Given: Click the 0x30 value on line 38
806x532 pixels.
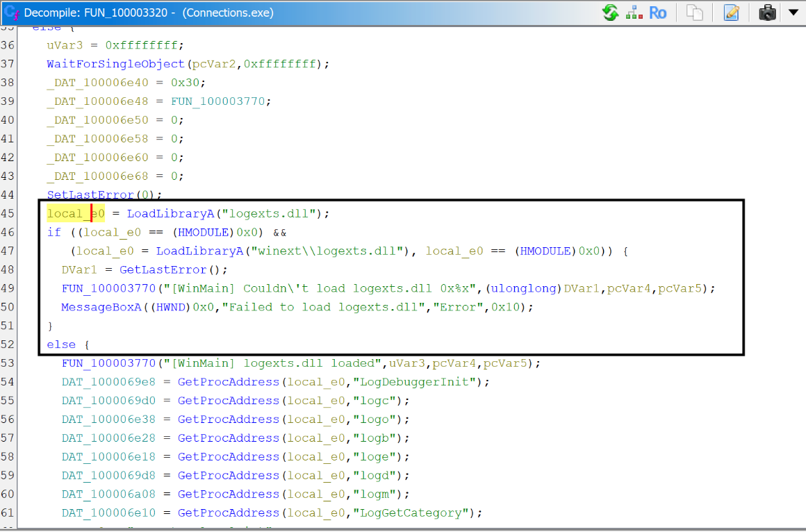Looking at the screenshot, I should pos(185,83).
